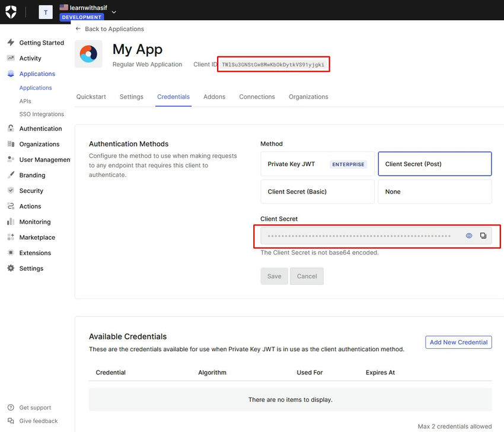The height and width of the screenshot is (432, 504).
Task: Click the Add New Credential button
Action: click(x=458, y=342)
